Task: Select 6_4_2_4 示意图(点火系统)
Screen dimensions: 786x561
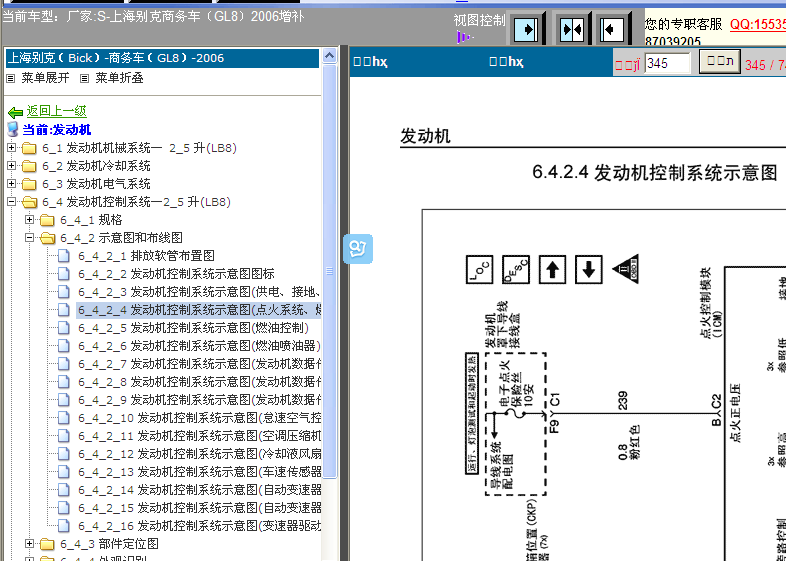Action: (199, 310)
